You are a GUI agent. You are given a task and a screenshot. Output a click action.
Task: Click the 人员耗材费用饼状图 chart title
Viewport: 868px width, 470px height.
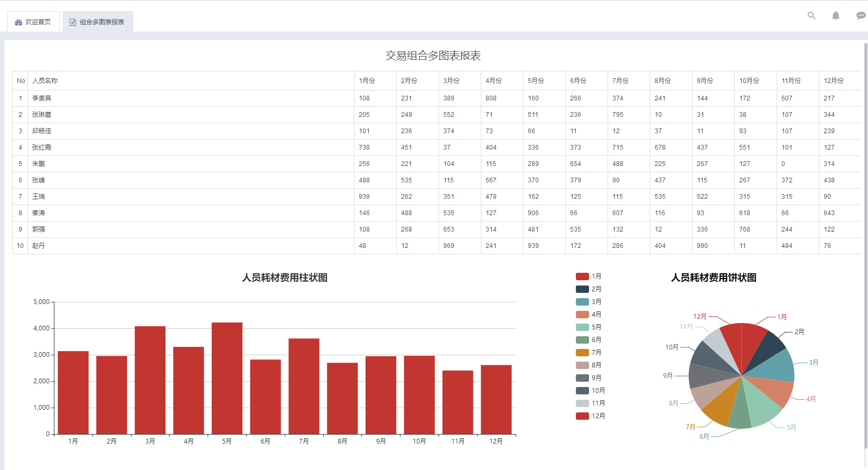click(714, 278)
